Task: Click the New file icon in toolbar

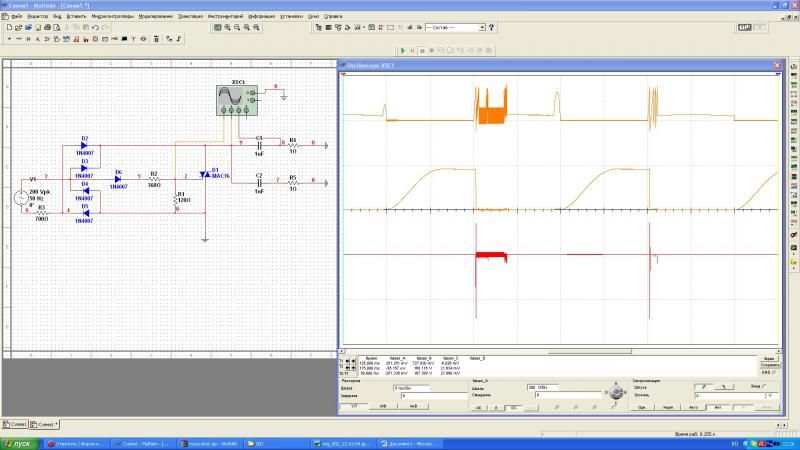Action: point(7,28)
